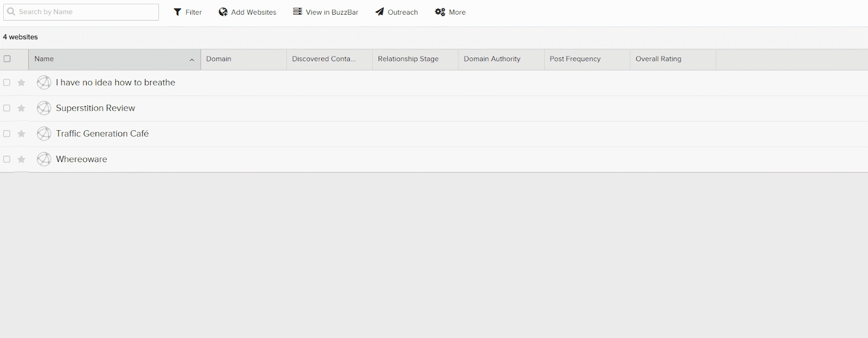The width and height of the screenshot is (868, 338).
Task: Open the Whereoware website entry
Action: pos(81,160)
